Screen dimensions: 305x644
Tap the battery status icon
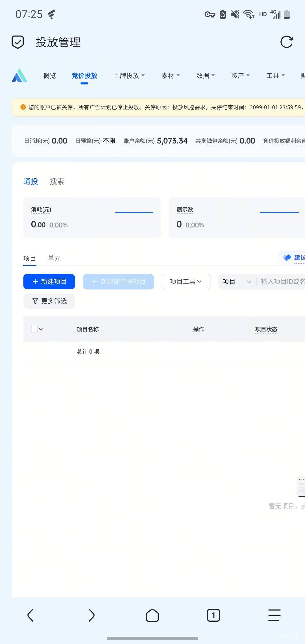287,14
